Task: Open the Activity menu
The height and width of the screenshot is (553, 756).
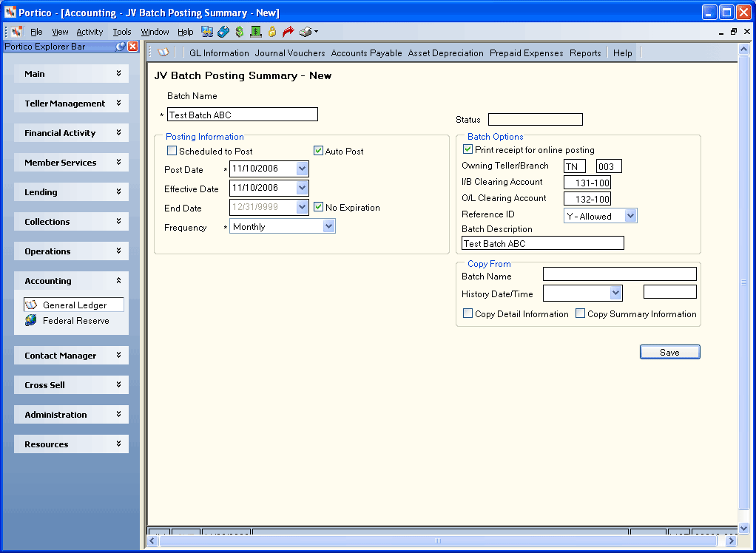Action: 90,32
